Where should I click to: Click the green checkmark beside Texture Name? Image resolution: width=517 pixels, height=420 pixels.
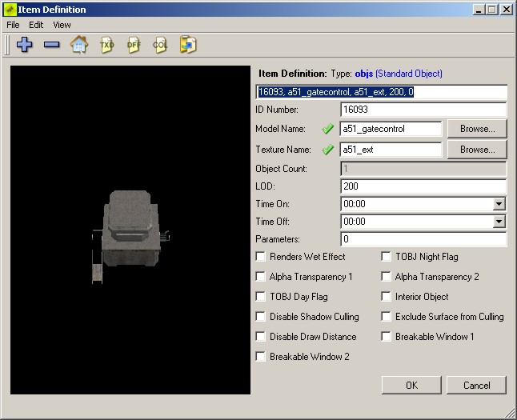point(328,150)
